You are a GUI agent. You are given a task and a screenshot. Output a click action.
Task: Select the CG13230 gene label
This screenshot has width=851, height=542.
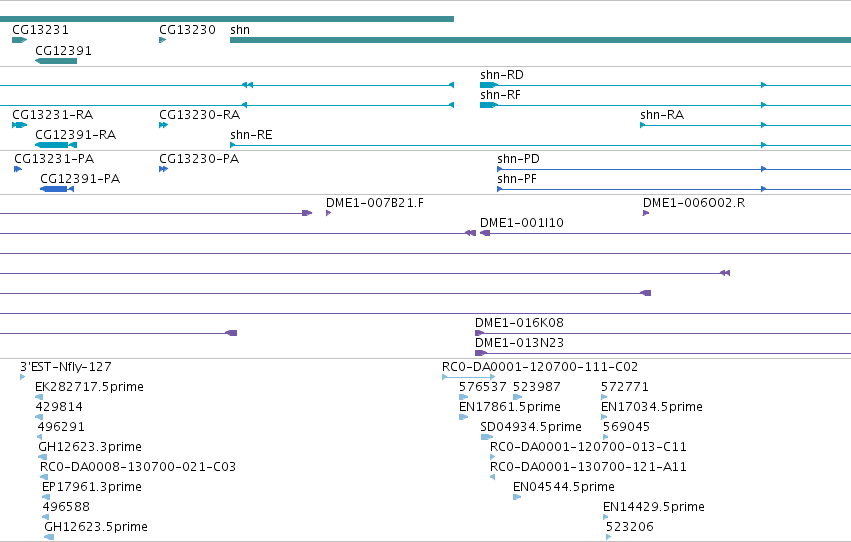click(x=187, y=30)
